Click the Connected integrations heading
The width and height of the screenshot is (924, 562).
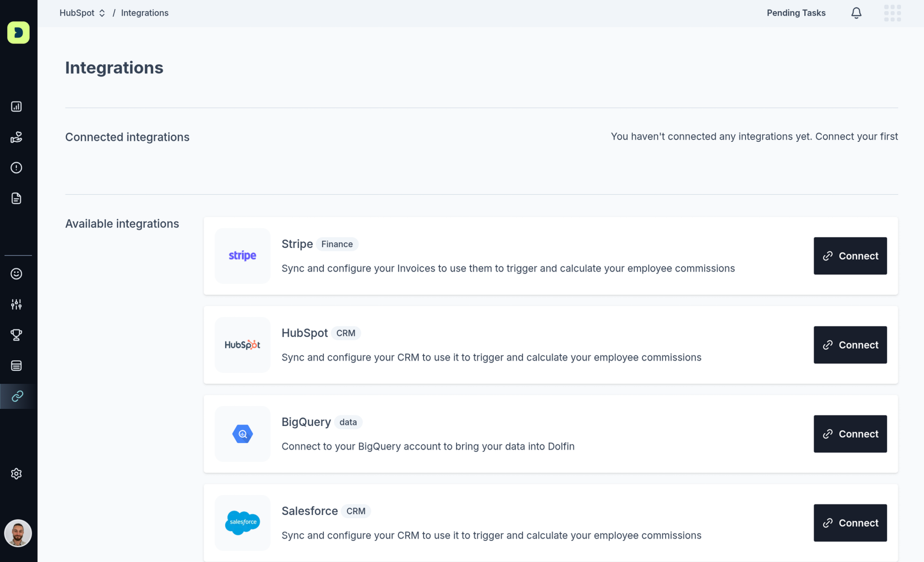point(127,137)
